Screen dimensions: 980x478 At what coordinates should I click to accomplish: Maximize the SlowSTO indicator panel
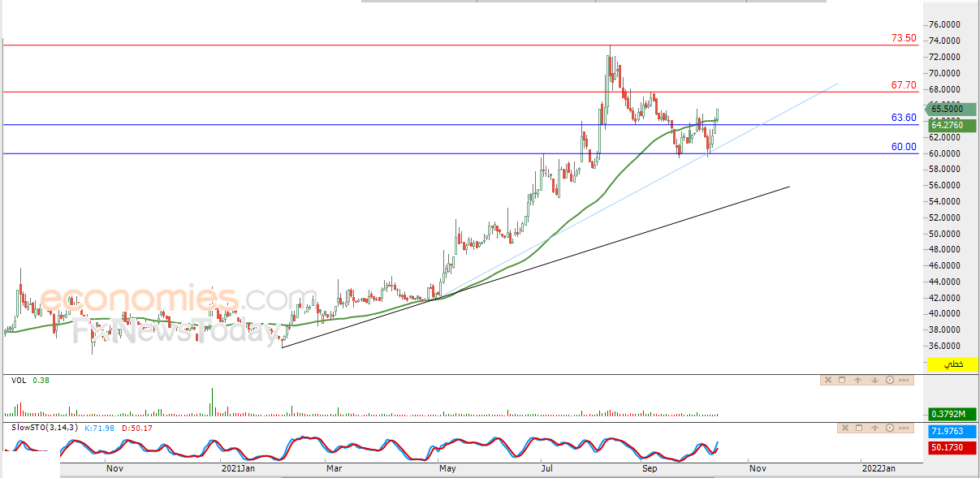click(859, 428)
